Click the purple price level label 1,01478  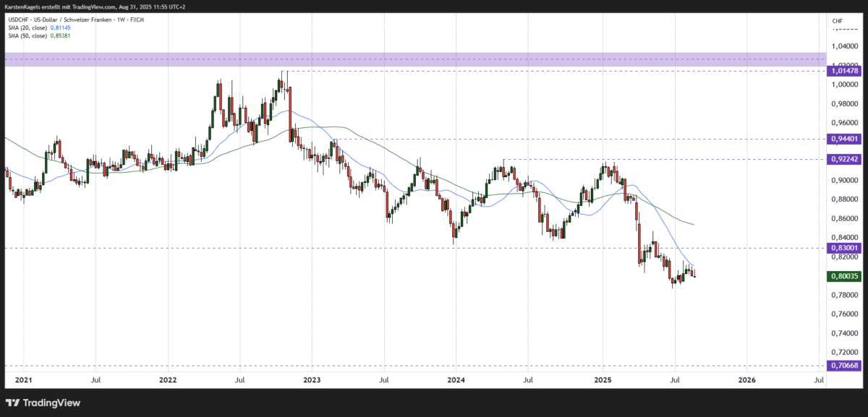click(x=843, y=72)
